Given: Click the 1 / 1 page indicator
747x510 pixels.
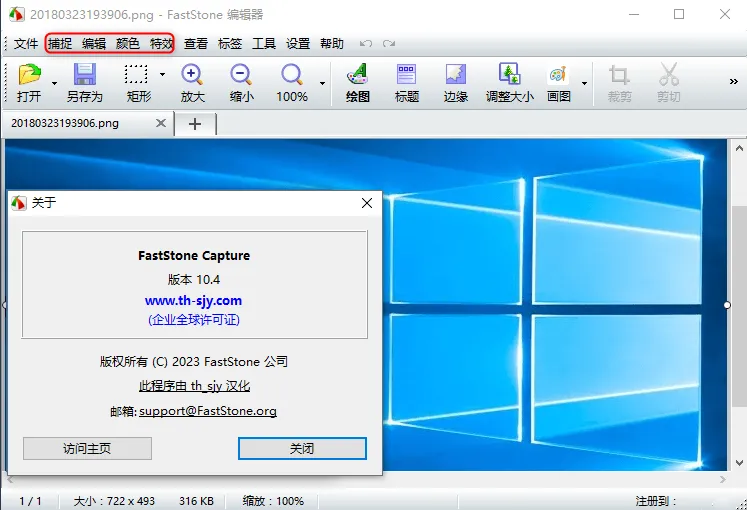Looking at the screenshot, I should [x=30, y=501].
